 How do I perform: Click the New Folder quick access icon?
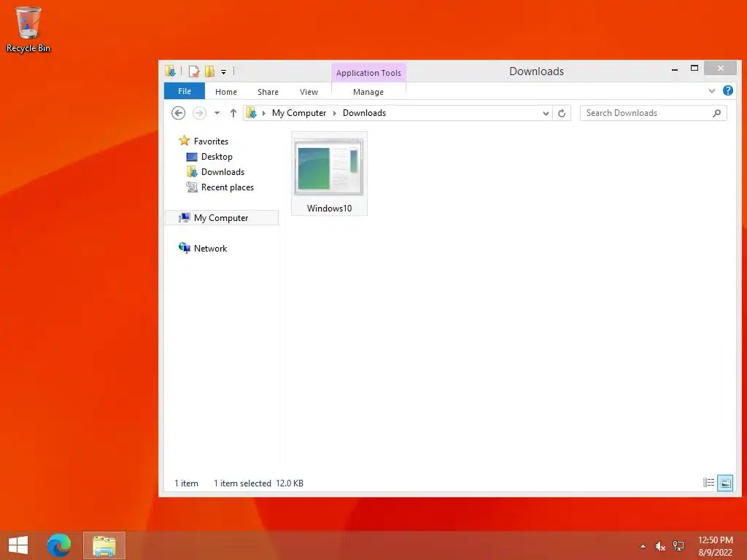pos(209,71)
